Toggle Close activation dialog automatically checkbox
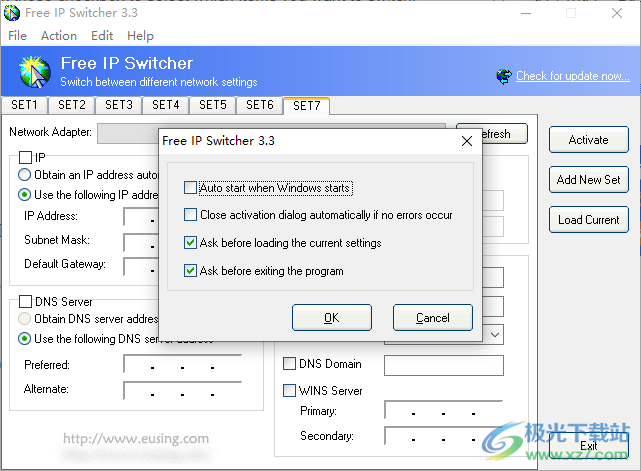Viewport: 641px width, 471px height. click(x=191, y=215)
